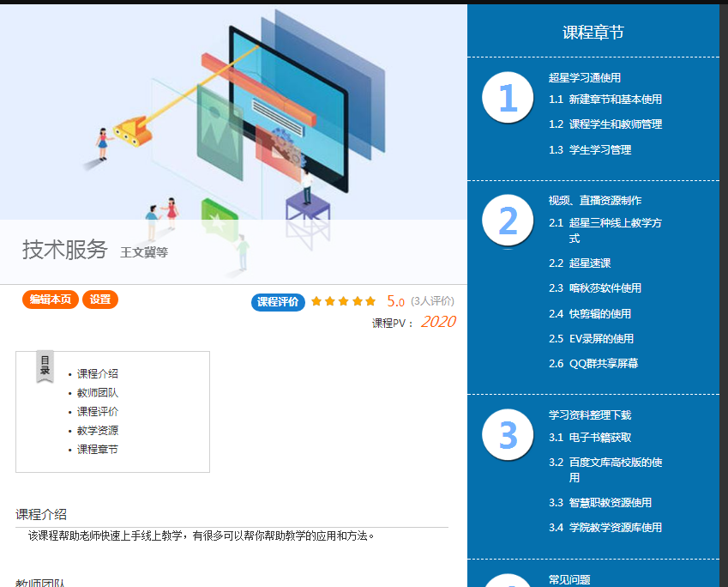
Task: Click the chapter 2 number circle
Action: tap(508, 221)
